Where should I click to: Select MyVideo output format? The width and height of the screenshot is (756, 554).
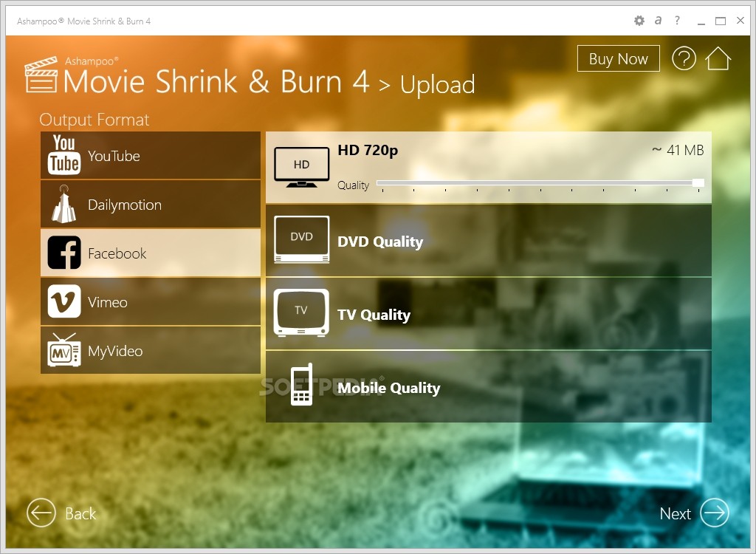tap(151, 350)
